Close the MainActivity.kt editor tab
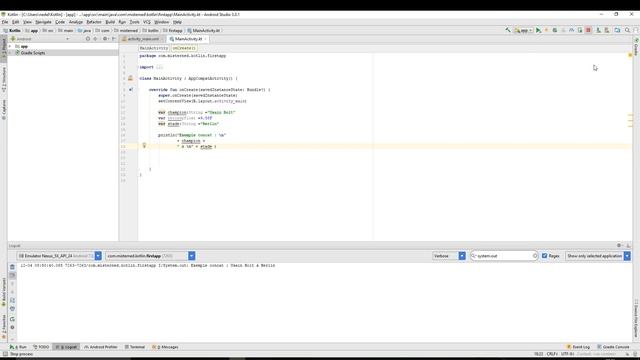 pyautogui.click(x=205, y=39)
